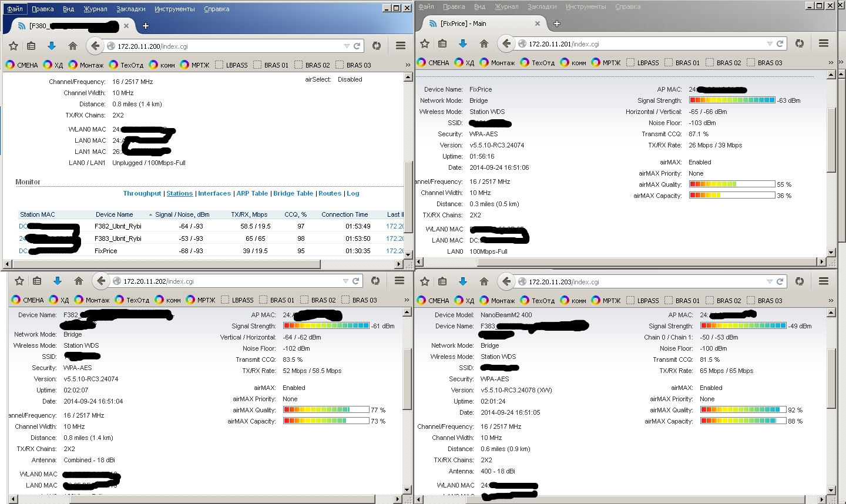Reload the 172.20.11.203 page
The height and width of the screenshot is (504, 846).
(x=780, y=281)
